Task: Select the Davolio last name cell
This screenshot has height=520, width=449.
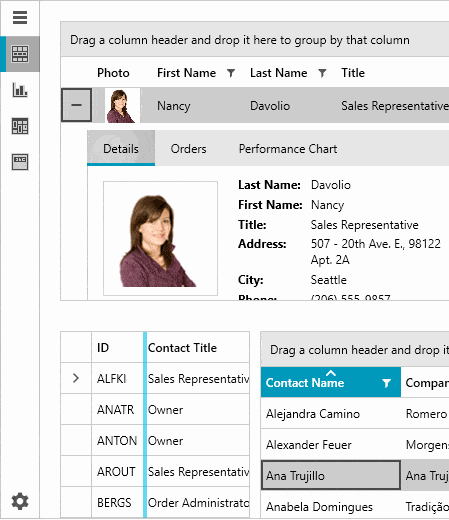Action: coord(270,106)
